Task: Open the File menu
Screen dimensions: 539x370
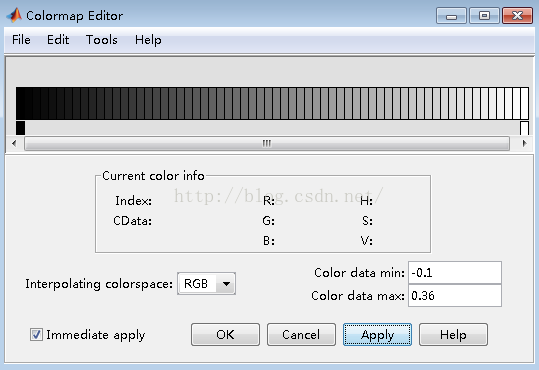Action: point(21,40)
